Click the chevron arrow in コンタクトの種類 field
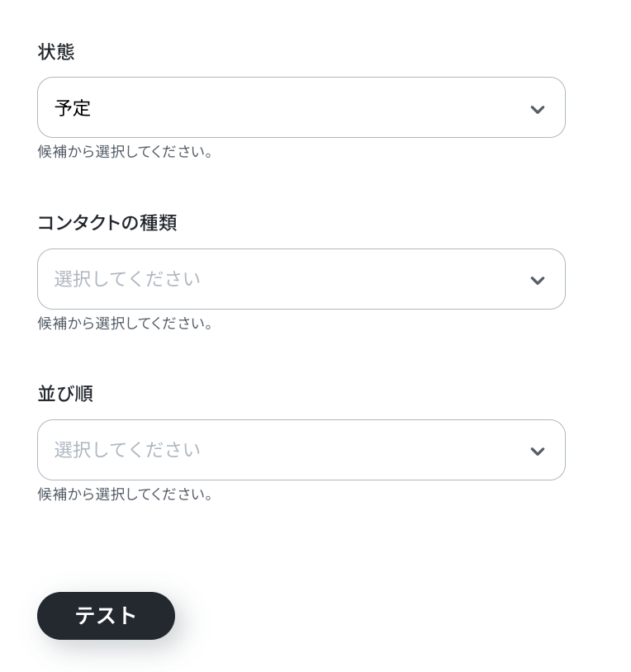Viewport: 631px width, 672px height. (537, 280)
